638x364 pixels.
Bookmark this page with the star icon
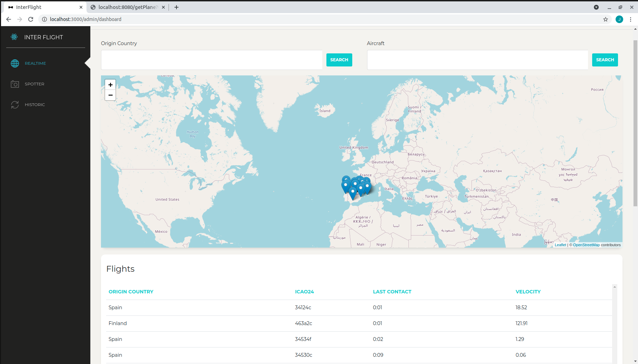pyautogui.click(x=606, y=19)
